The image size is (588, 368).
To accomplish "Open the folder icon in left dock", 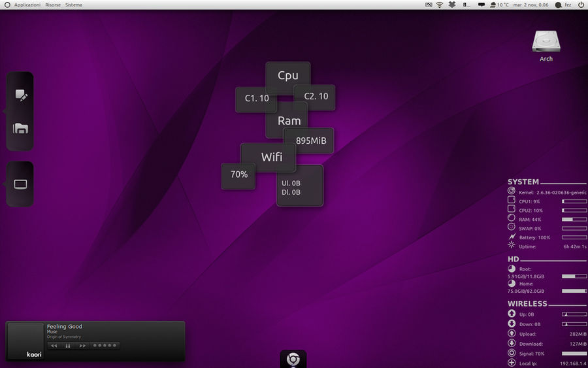I will coord(20,128).
